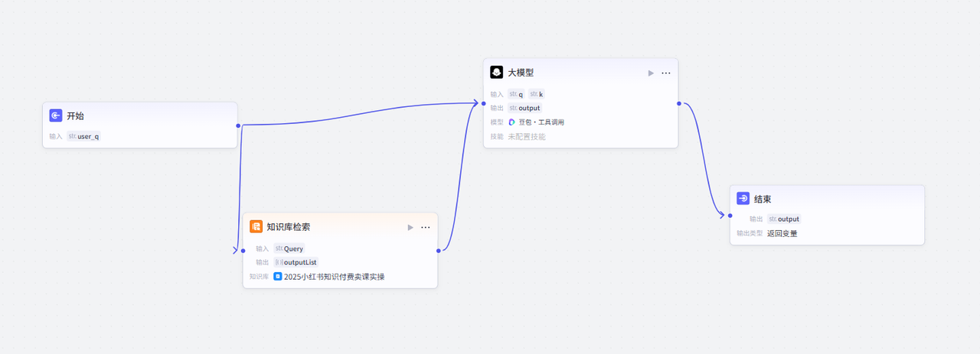Click the output port of 开始 node
Image resolution: width=980 pixels, height=354 pixels.
[238, 125]
